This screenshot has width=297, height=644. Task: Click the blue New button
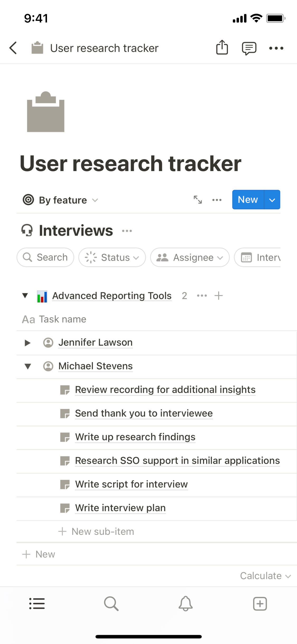coord(248,200)
